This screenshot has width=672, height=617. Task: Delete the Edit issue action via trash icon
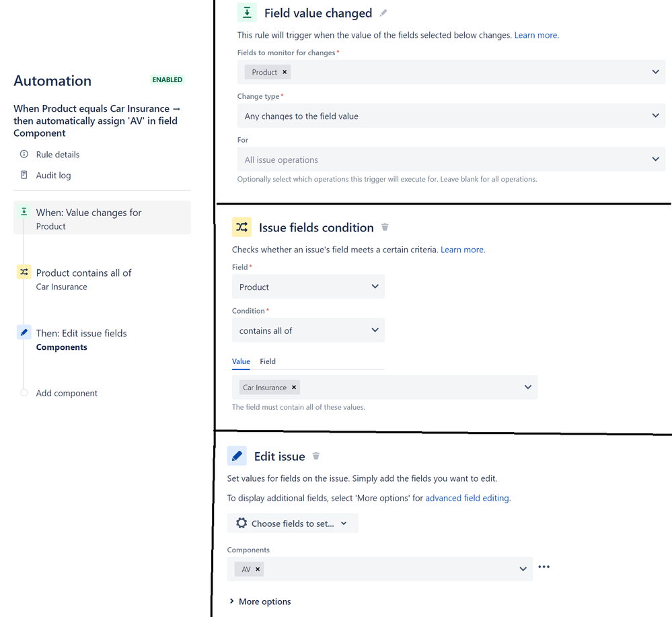point(316,456)
